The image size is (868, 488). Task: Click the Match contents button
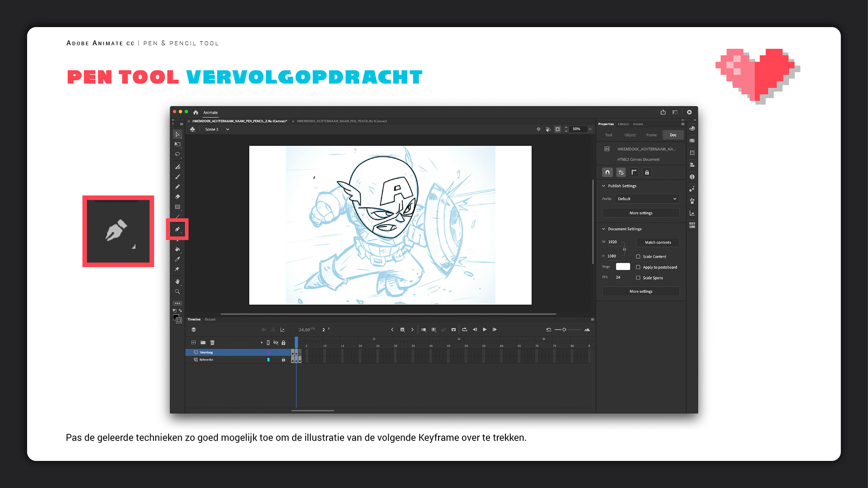coord(657,243)
